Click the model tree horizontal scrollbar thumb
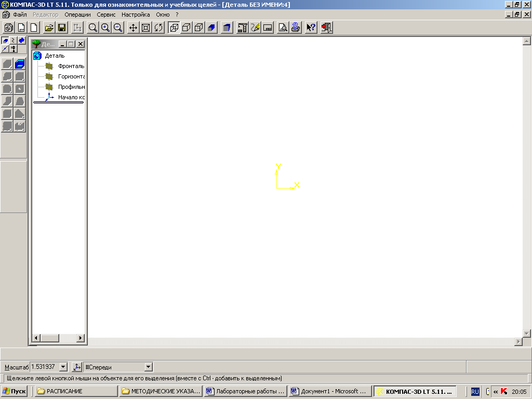The height and width of the screenshot is (399, 532). point(50,338)
